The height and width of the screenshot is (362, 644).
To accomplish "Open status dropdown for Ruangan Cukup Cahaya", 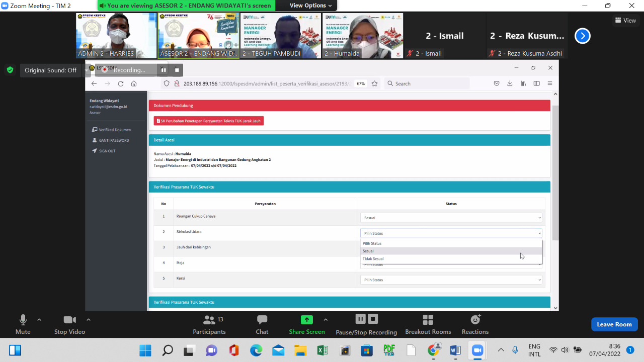I will click(451, 218).
